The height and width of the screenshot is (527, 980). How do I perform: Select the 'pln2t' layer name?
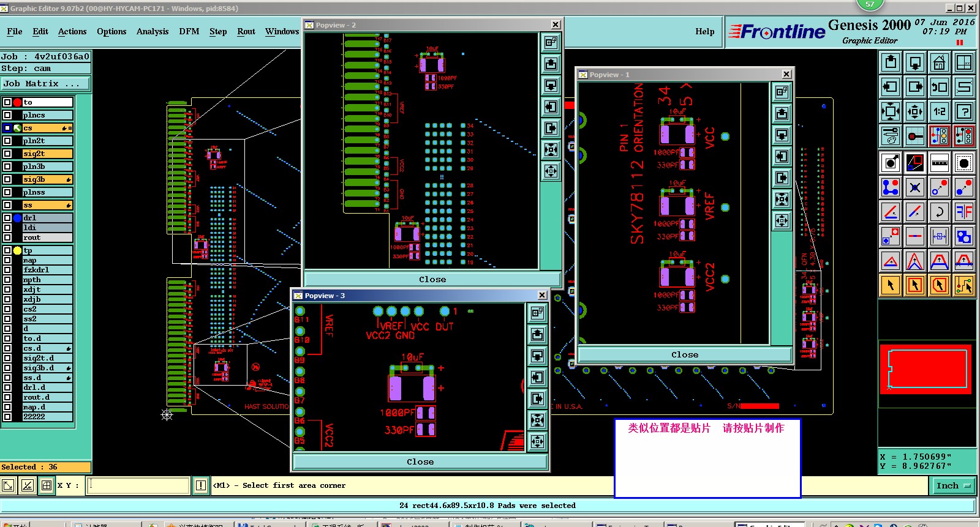48,141
